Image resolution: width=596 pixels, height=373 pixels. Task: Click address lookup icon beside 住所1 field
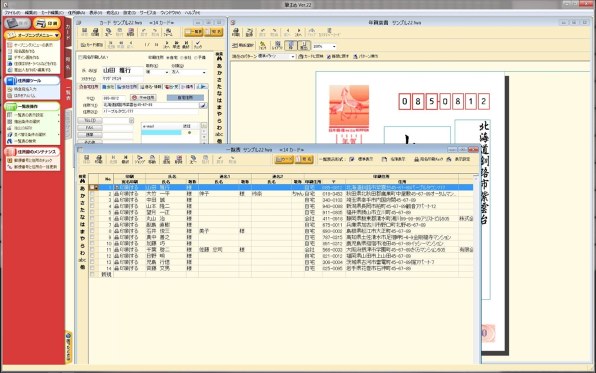pyautogui.click(x=203, y=105)
